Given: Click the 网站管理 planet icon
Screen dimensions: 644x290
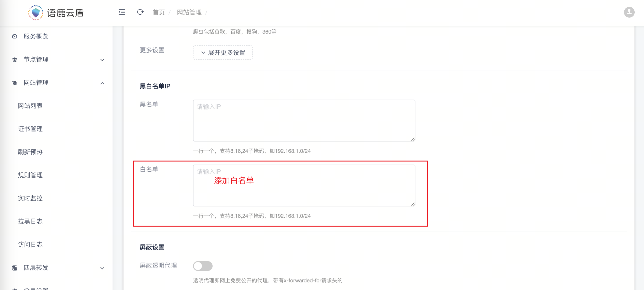Looking at the screenshot, I should click(15, 83).
